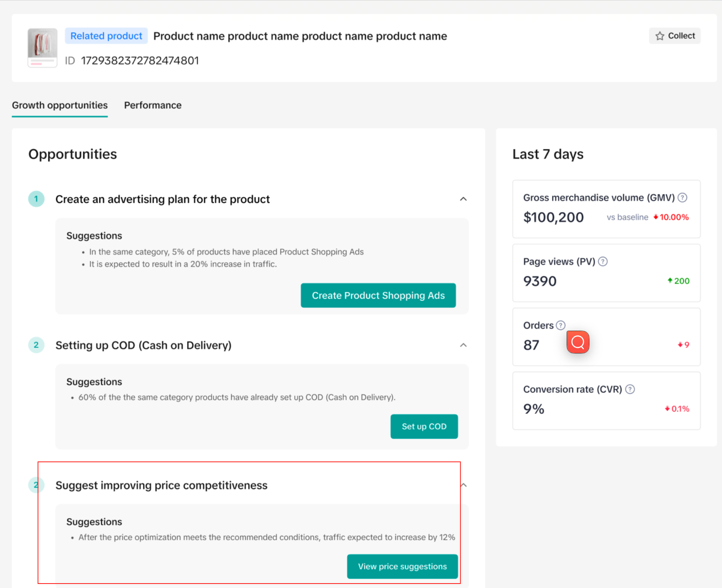Click Create Product Shopping Ads button
This screenshot has width=722, height=588.
coord(378,295)
